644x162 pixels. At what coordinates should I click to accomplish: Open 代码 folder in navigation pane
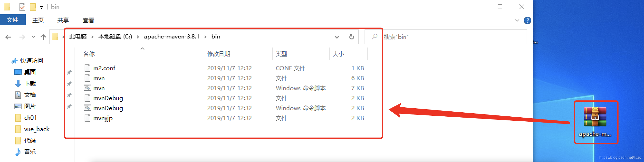tap(30, 140)
